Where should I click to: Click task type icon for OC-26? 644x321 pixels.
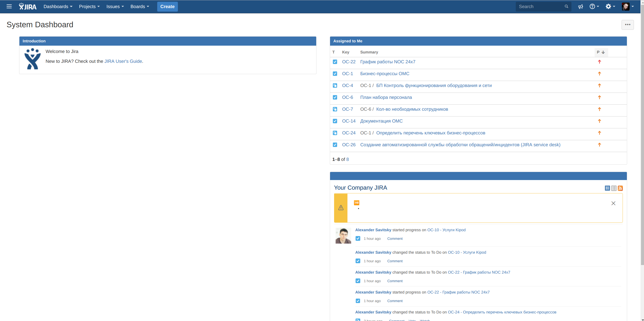335,145
